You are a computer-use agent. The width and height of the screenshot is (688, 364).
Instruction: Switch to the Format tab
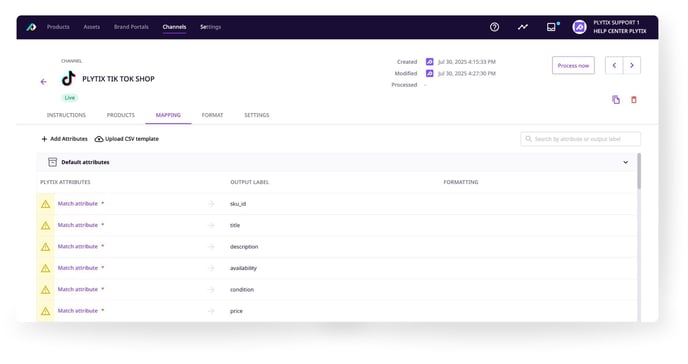click(212, 115)
